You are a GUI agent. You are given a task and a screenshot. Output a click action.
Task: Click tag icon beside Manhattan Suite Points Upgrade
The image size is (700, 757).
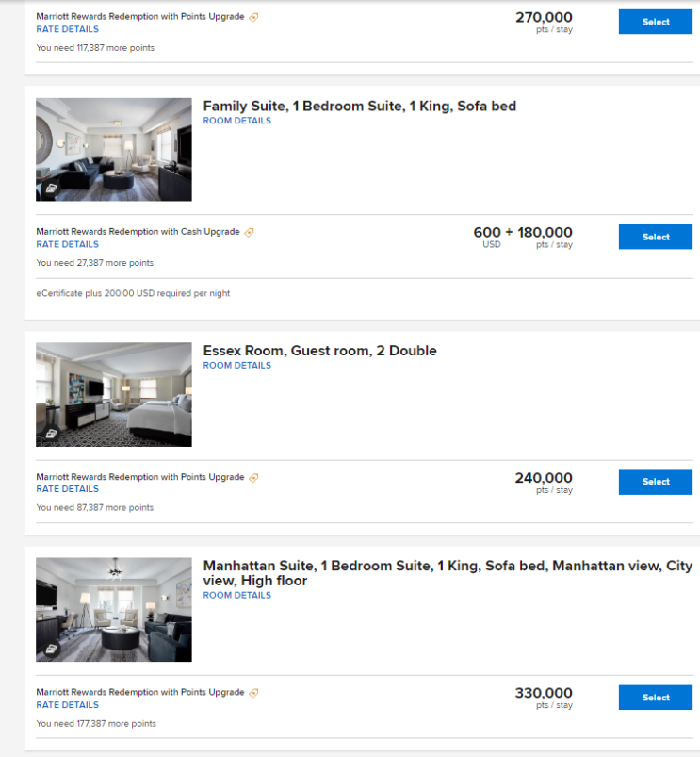coord(253,693)
